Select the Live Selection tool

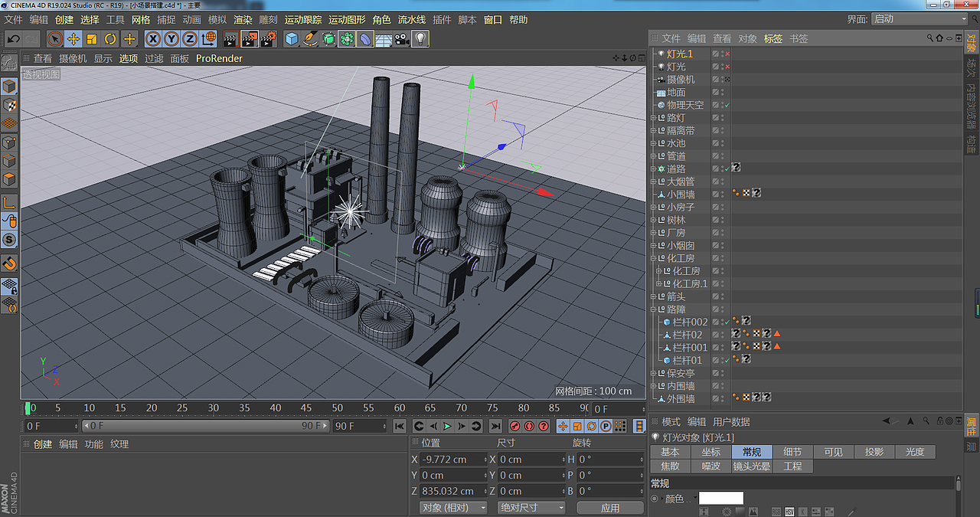coord(55,39)
